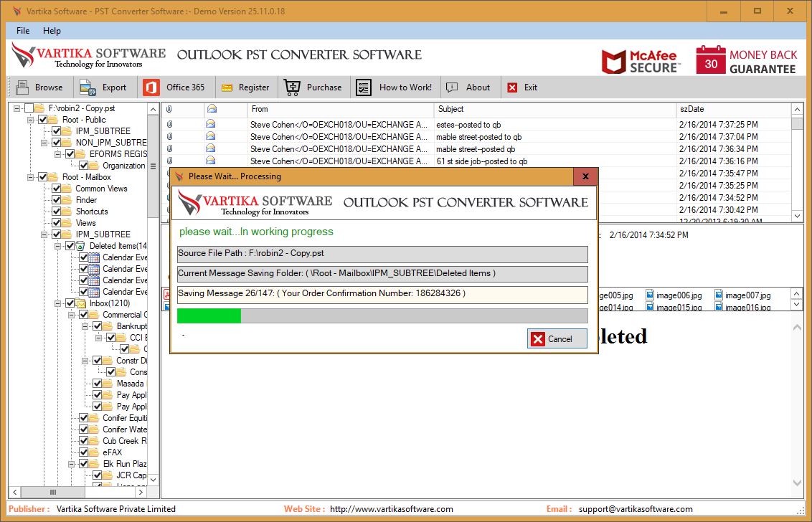Sort by the From column header
The image size is (812, 522).
tap(341, 109)
